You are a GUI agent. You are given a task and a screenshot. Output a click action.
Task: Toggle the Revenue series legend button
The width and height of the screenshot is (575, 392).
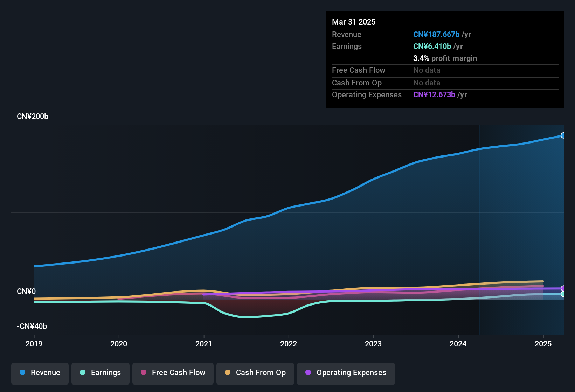[40, 373]
